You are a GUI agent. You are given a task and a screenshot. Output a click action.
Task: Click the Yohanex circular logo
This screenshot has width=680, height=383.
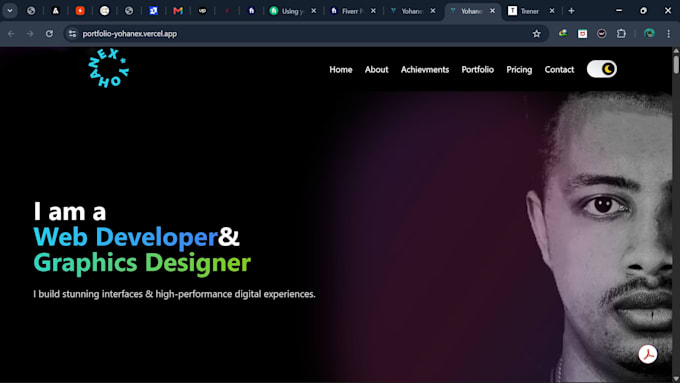pos(109,68)
